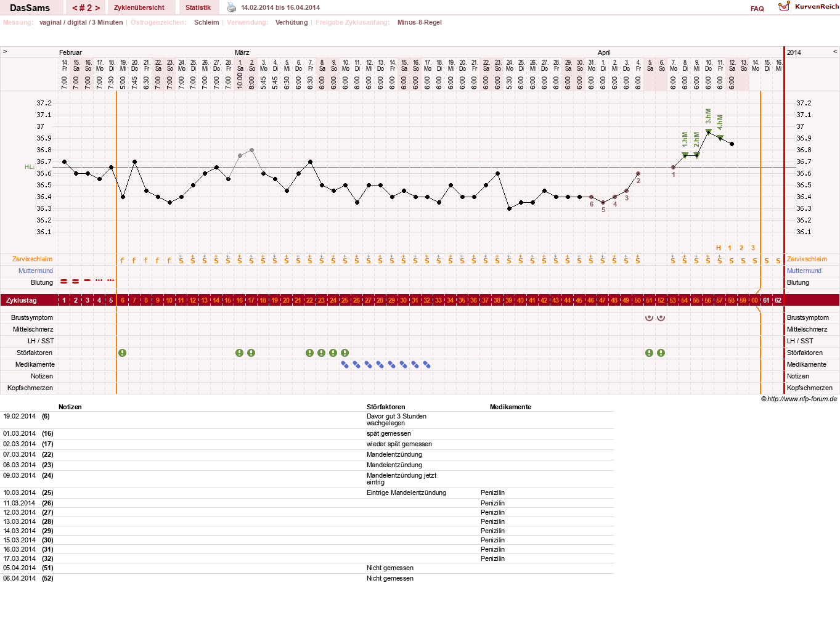
Task: Click the Minus-8-Regel setting text
Action: click(419, 22)
